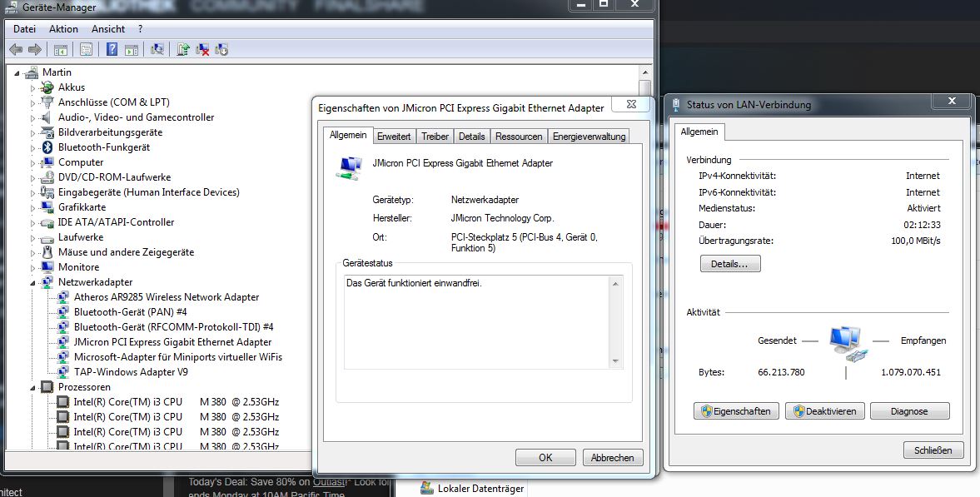Click the Details... button
The width and height of the screenshot is (980, 497).
pos(730,264)
